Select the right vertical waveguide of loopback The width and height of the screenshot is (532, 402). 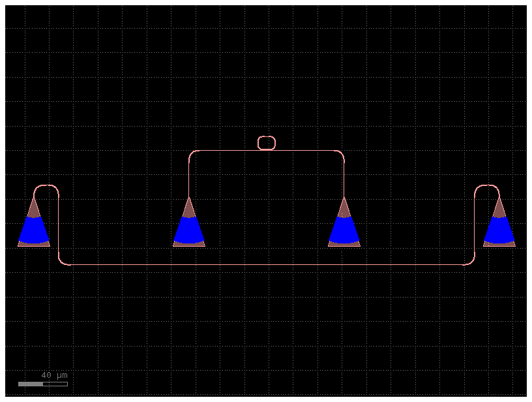tap(475, 222)
